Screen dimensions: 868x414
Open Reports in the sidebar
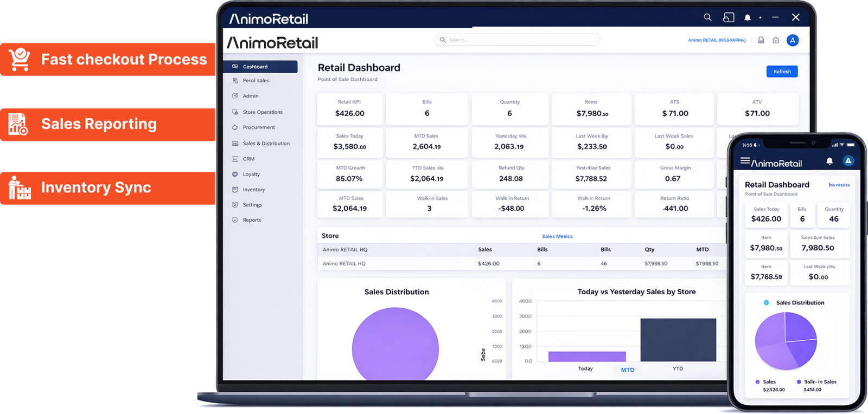252,220
